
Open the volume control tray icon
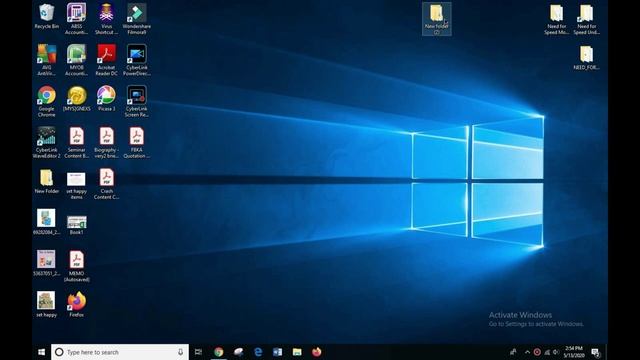pyautogui.click(x=556, y=352)
